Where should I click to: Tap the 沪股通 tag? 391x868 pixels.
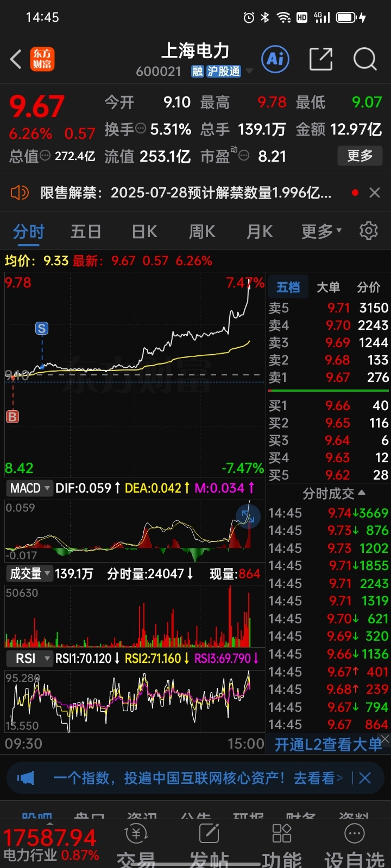223,72
